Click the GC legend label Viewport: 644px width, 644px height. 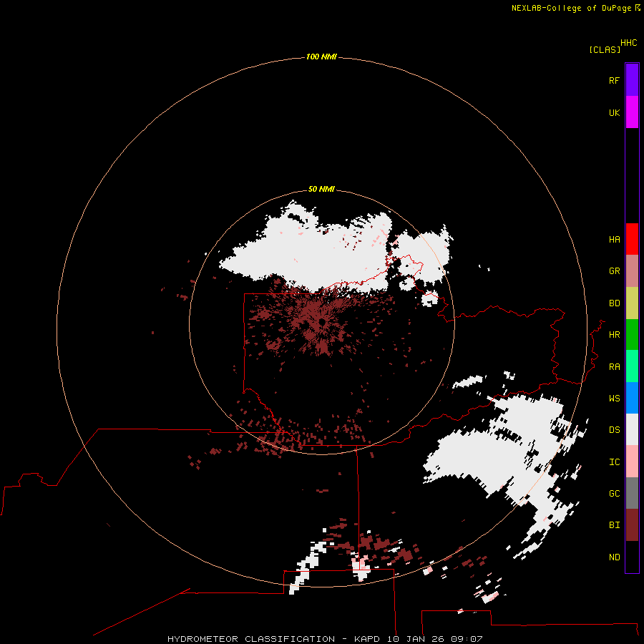615,494
